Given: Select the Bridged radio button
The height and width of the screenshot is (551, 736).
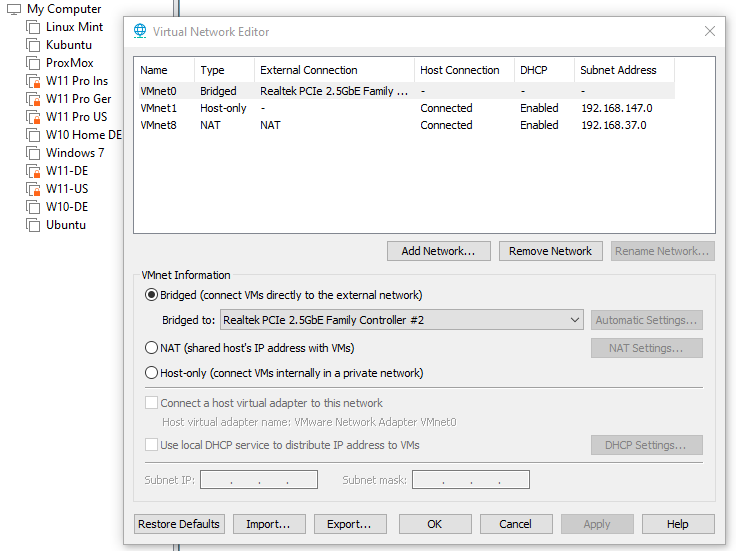Looking at the screenshot, I should tap(151, 295).
